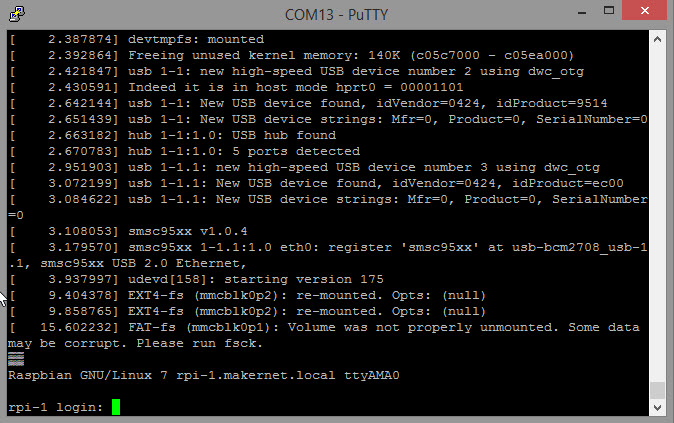Image resolution: width=674 pixels, height=423 pixels.
Task: Click the 'USB hub found' message
Action: point(284,135)
